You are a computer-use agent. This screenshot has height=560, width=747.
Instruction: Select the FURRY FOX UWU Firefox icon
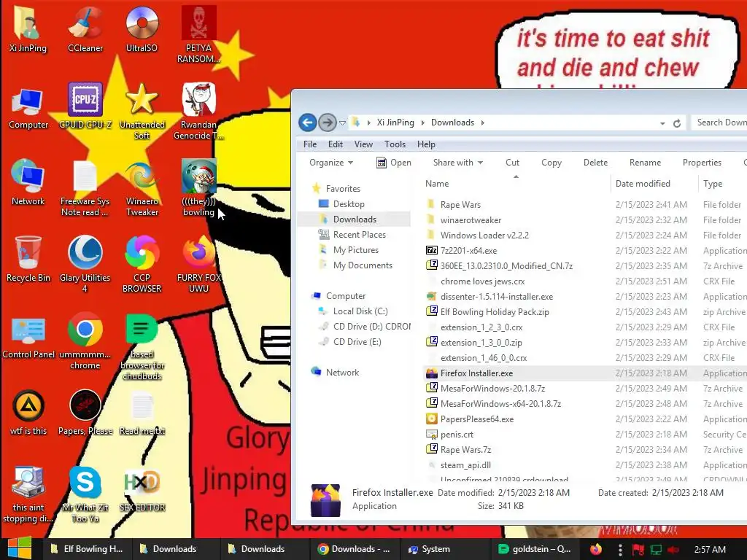[x=198, y=265]
